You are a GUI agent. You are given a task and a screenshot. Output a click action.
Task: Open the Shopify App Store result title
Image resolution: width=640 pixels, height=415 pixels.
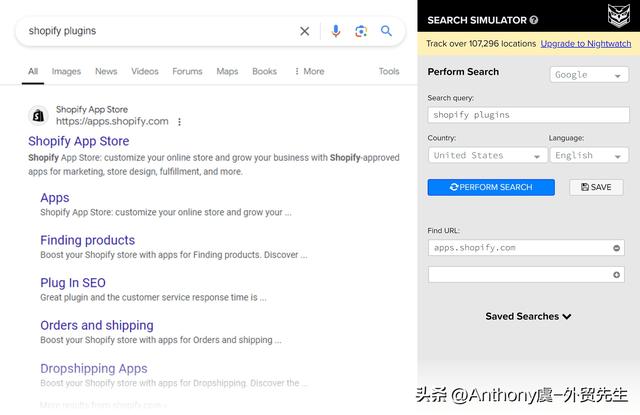(x=79, y=141)
